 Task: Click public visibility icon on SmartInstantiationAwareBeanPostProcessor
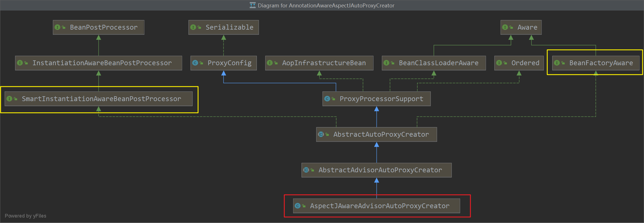[x=16, y=99]
